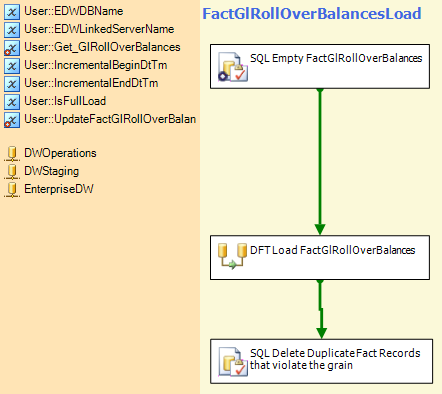Click the DWOperations connection manager database icon
Viewport: 442px width, 394px height.
(12, 154)
